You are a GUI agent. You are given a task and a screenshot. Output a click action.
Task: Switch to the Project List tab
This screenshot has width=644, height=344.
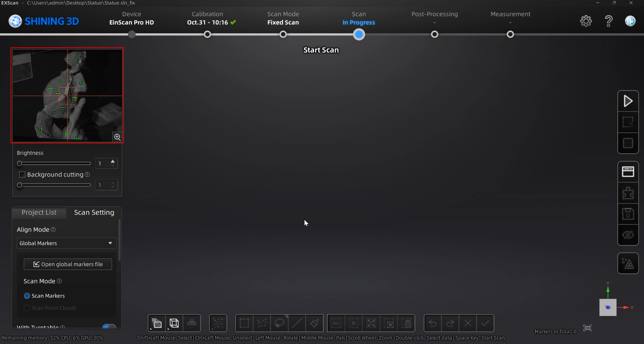(x=39, y=212)
